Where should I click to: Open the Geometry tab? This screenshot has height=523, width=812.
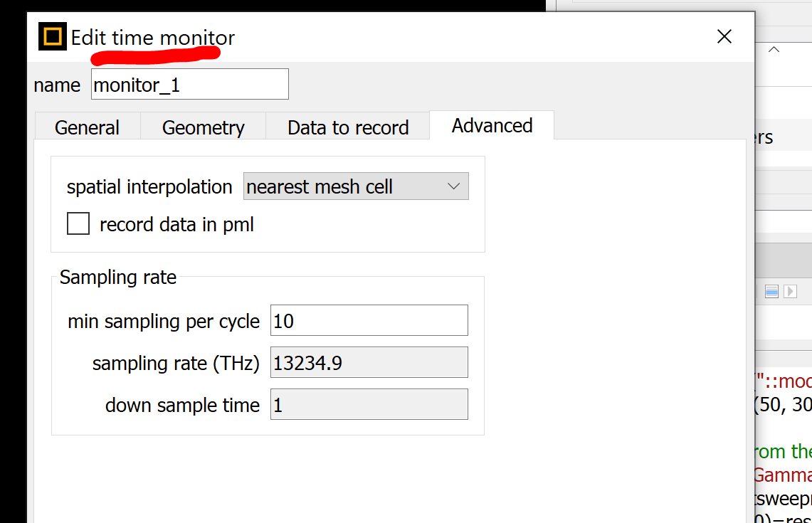(x=203, y=127)
